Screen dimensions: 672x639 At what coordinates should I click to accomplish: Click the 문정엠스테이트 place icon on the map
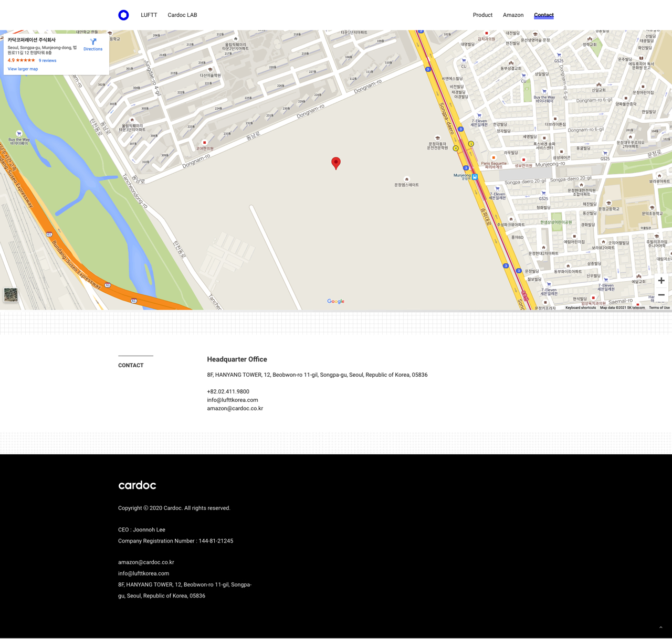(406, 179)
